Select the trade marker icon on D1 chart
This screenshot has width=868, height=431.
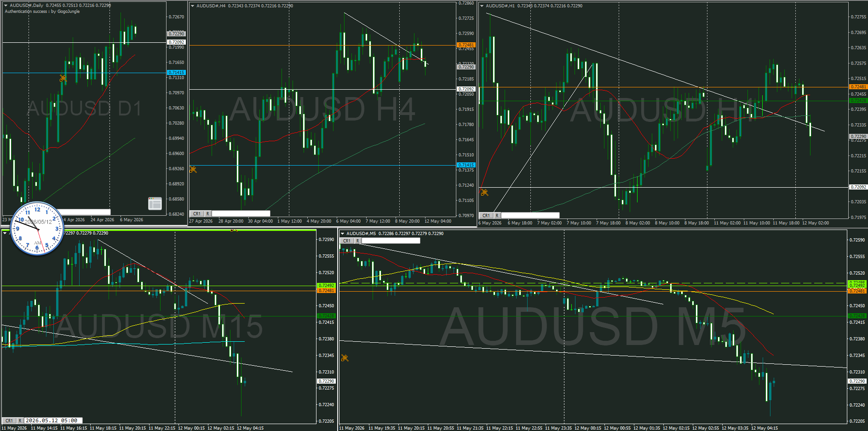click(x=63, y=78)
